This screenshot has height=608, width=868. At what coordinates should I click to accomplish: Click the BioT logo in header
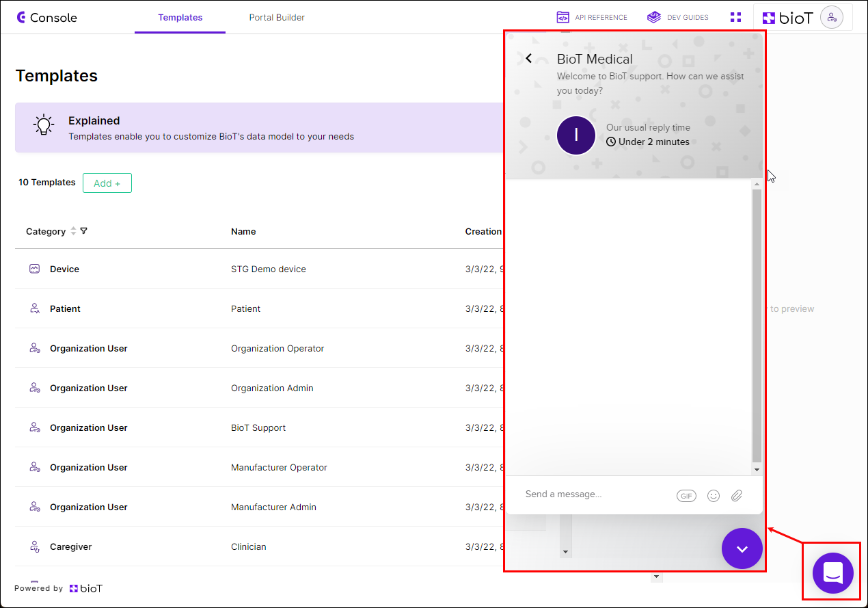point(787,18)
